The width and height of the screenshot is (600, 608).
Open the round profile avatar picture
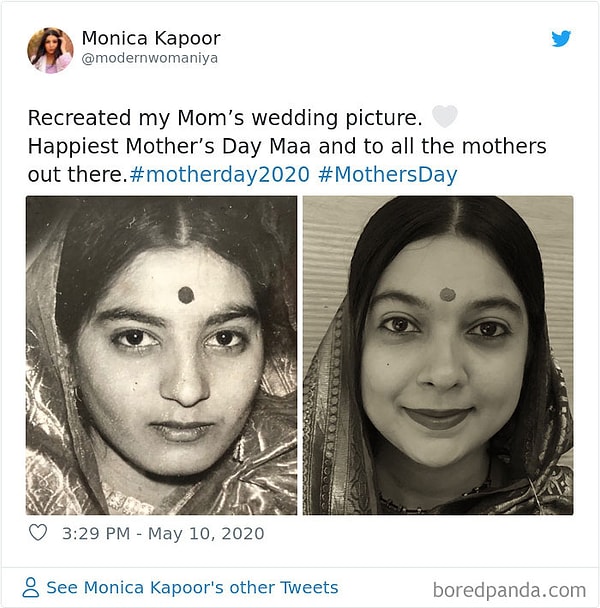(x=50, y=50)
